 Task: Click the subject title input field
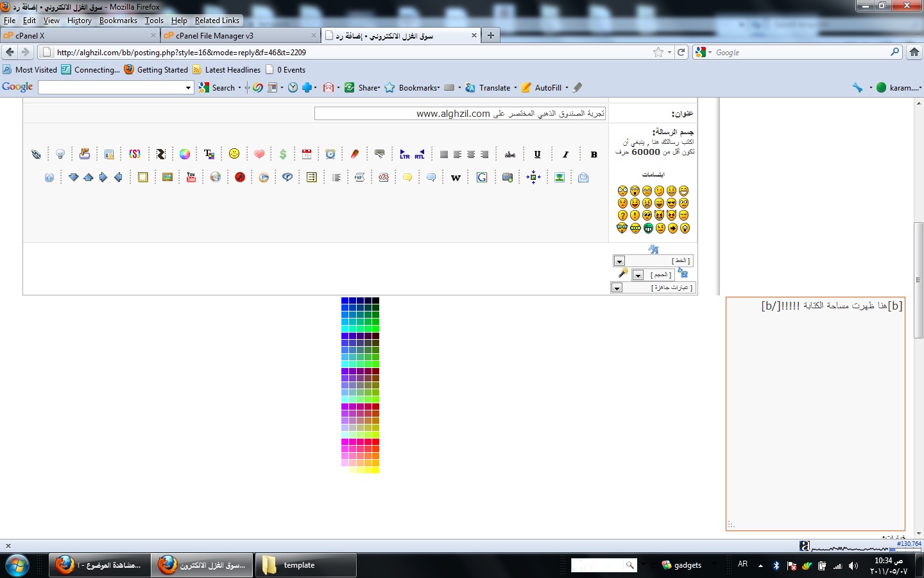459,114
